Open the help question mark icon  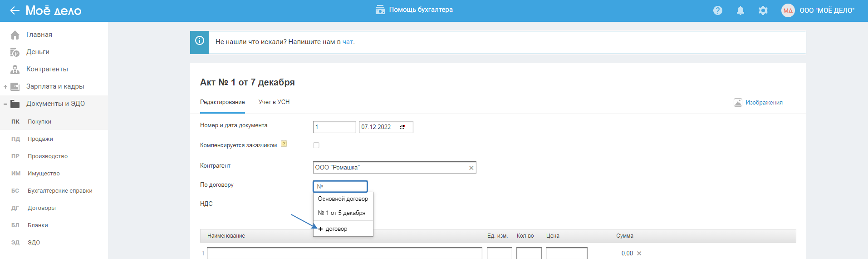[x=717, y=10]
